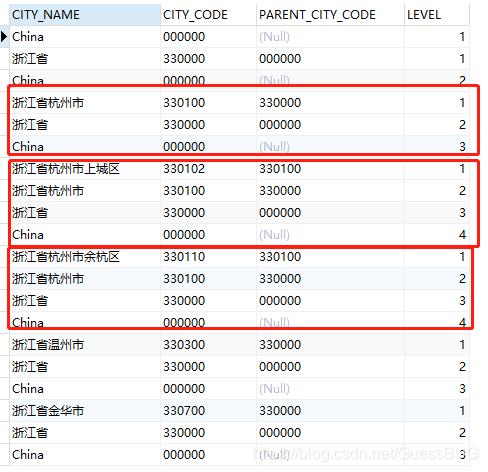Click parent code 330000 in the 温州市 row
The height and width of the screenshot is (472, 488).
(x=330, y=345)
